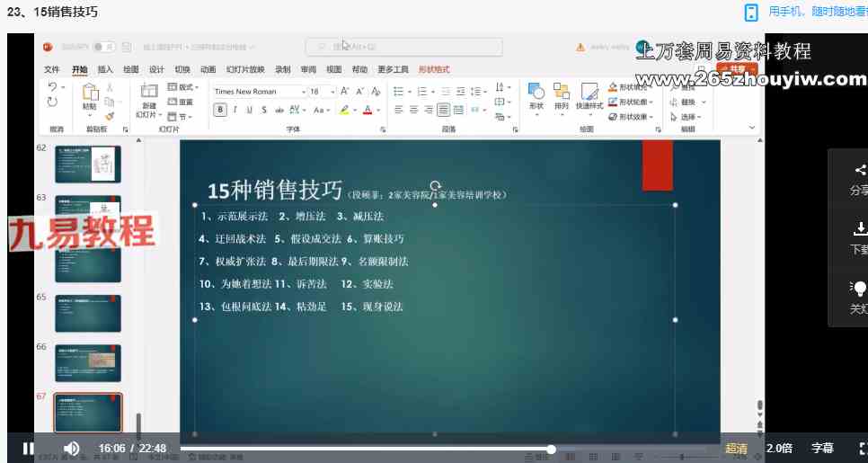
Task: Expand the font size dropdown
Action: tap(332, 92)
